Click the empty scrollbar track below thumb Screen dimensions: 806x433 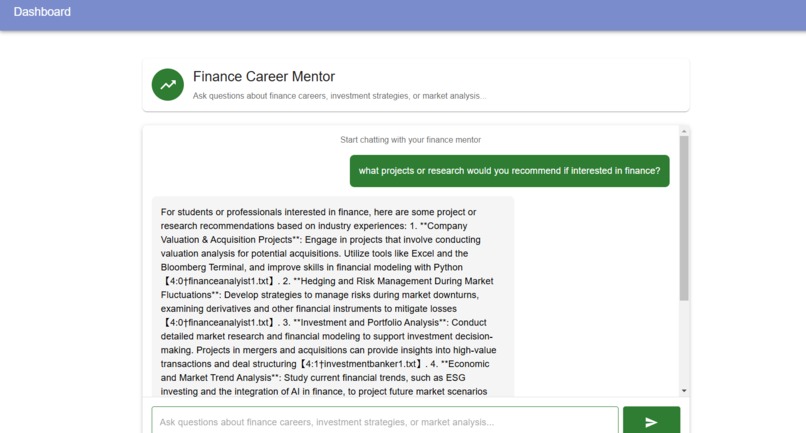click(684, 344)
